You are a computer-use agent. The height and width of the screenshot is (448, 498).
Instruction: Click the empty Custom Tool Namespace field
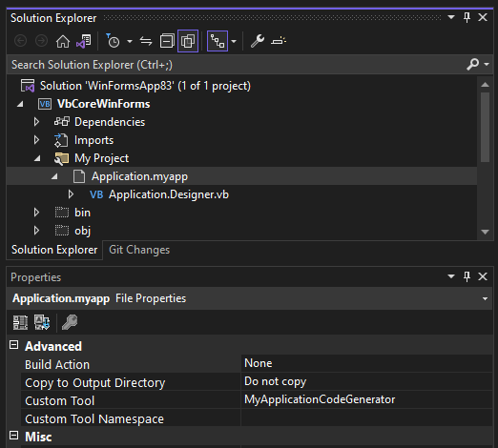(366, 417)
